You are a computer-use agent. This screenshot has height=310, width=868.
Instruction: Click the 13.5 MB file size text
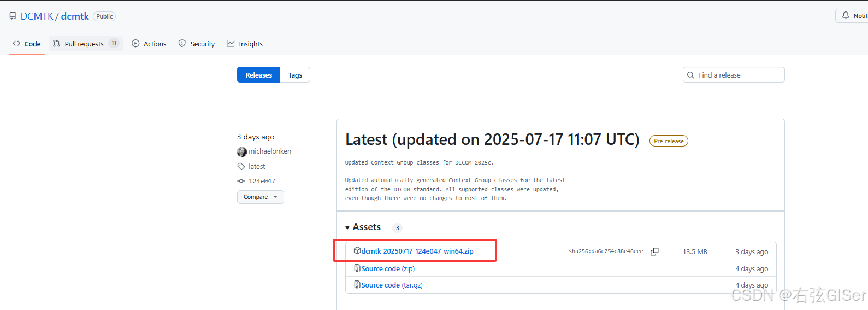pyautogui.click(x=695, y=251)
